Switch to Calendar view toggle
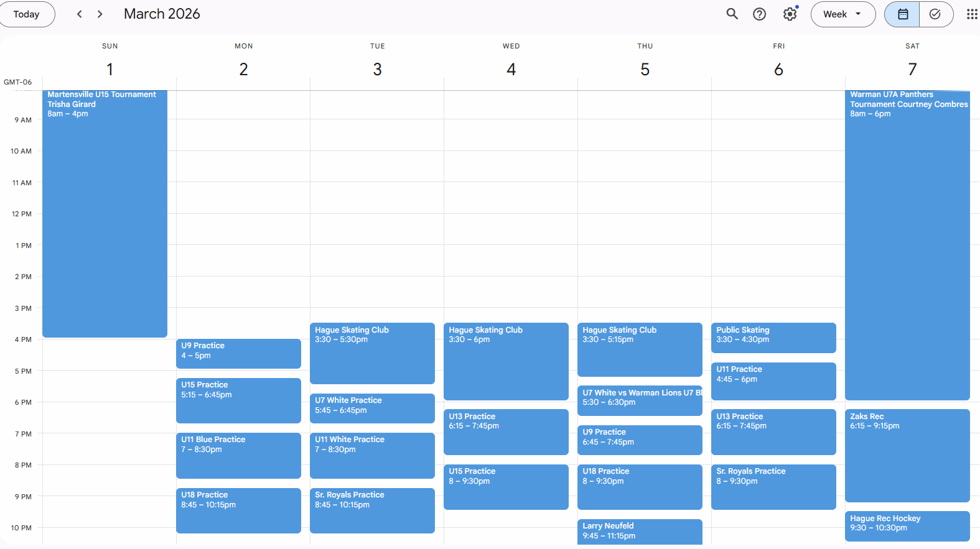Screen dimensions: 980x549 pos(902,14)
